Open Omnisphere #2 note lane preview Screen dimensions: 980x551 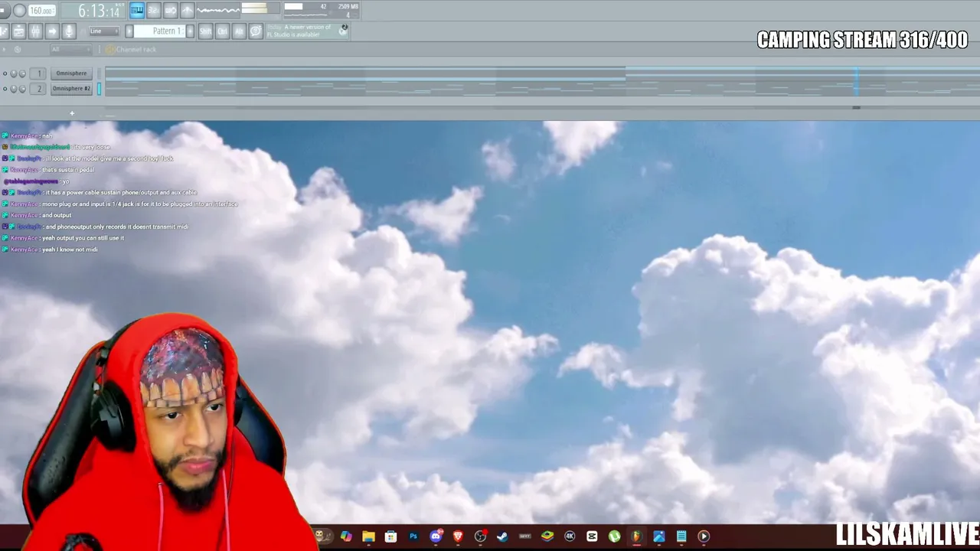(542, 89)
